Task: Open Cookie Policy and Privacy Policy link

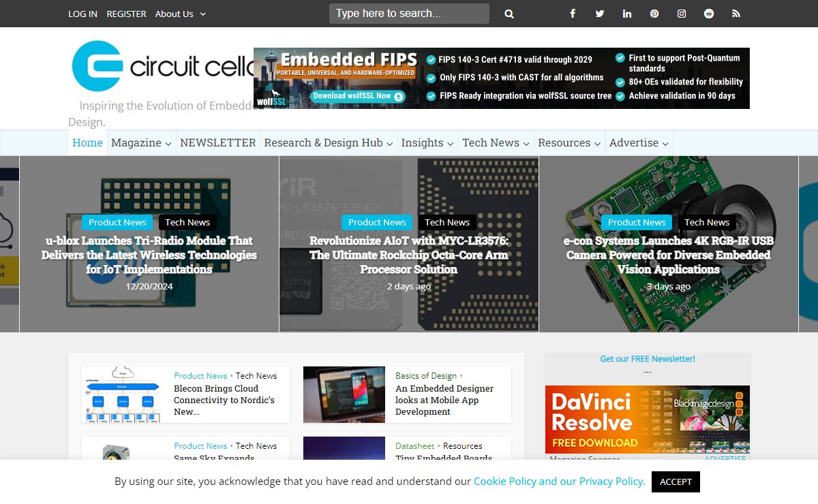Action: (559, 481)
